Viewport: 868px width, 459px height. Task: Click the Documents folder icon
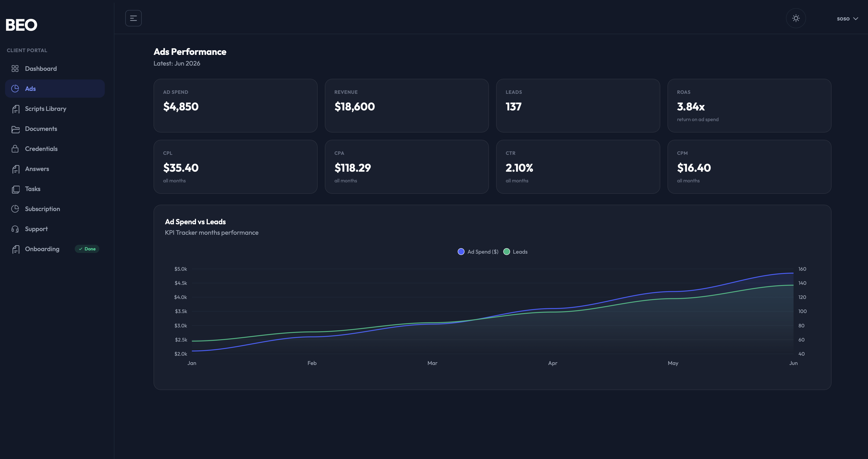tap(15, 129)
